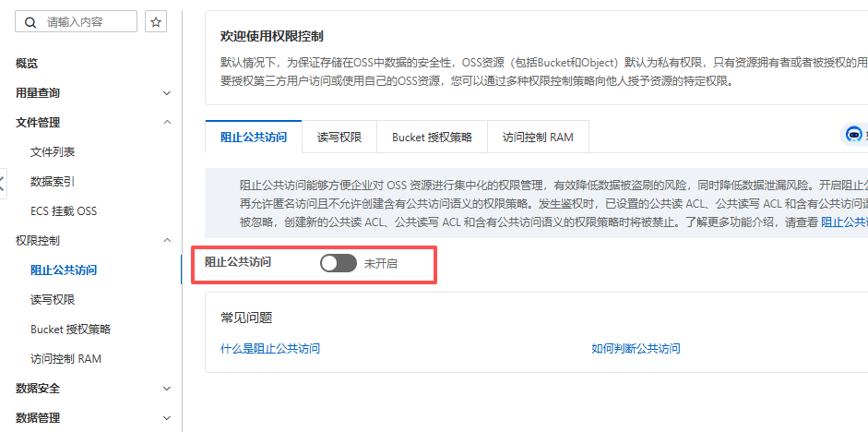This screenshot has height=432, width=868.
Task: Enable the 阻止公共访问 toggle switch
Action: pyautogui.click(x=338, y=264)
